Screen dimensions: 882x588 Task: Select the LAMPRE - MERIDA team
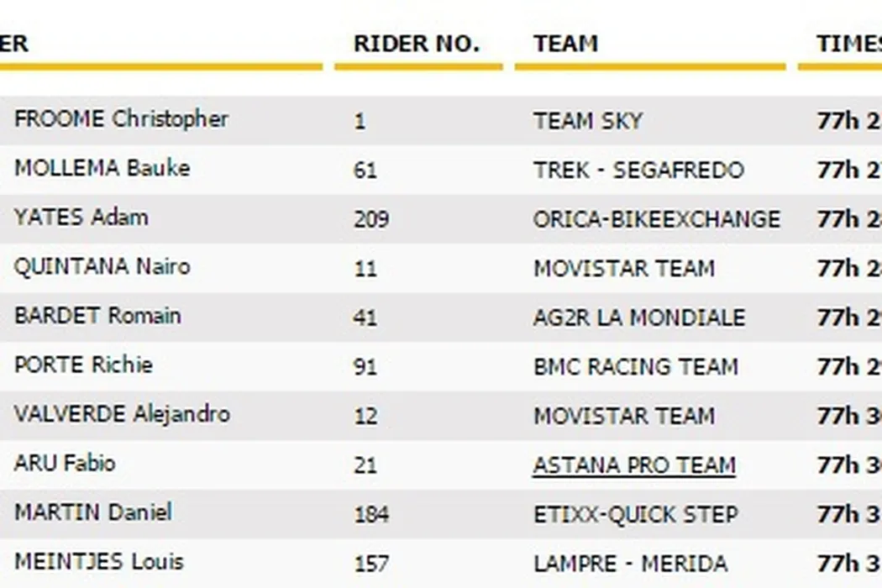pyautogui.click(x=630, y=564)
